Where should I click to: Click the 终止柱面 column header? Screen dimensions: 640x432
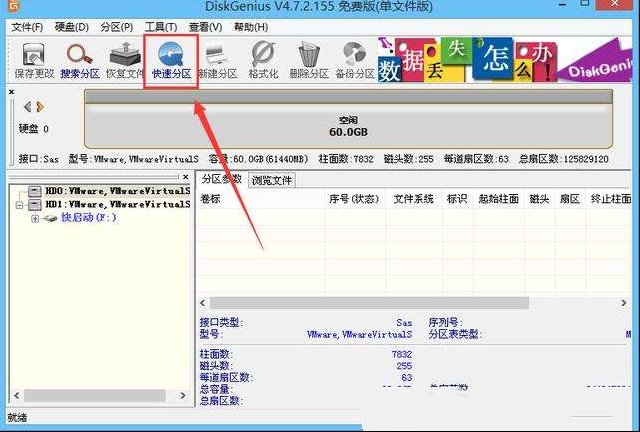610,199
